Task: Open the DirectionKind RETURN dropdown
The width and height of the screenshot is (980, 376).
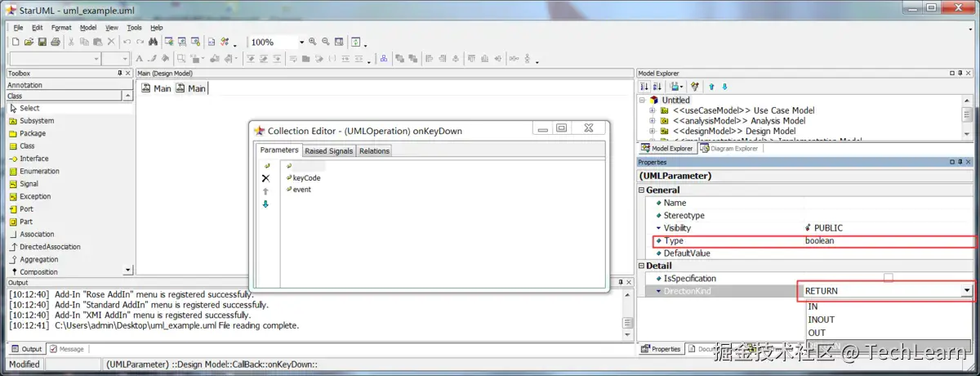Action: (967, 291)
